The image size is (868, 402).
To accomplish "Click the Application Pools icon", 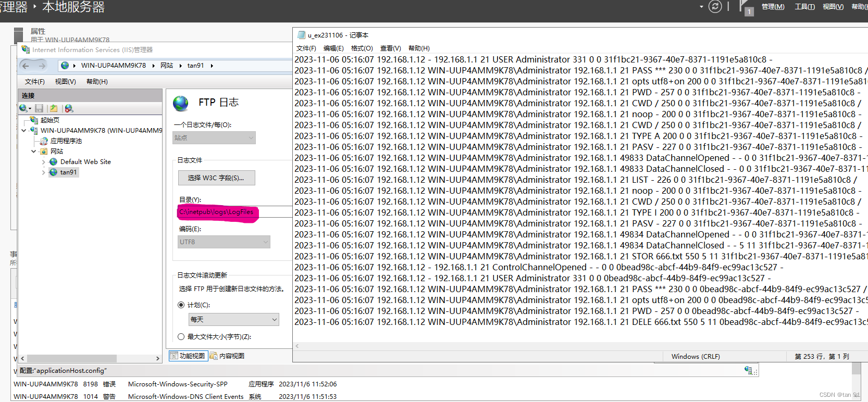I will (x=44, y=141).
